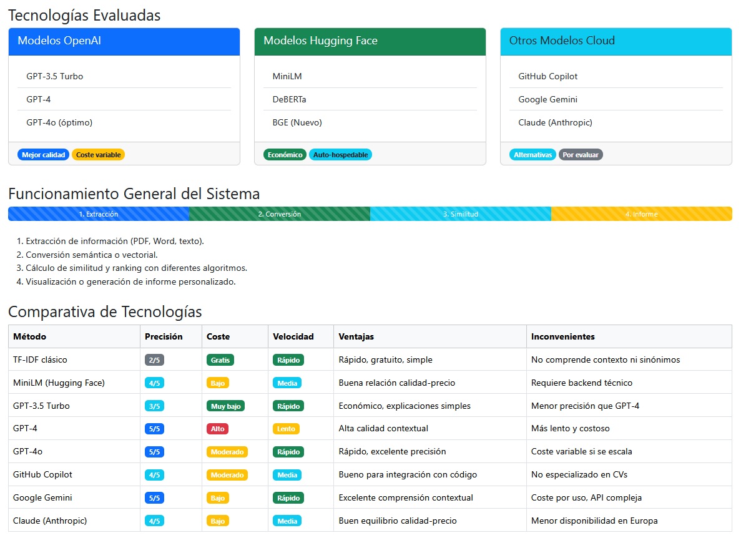Click the 'Coste' column header
Viewport: 756px width, 538px height.
tap(235, 336)
